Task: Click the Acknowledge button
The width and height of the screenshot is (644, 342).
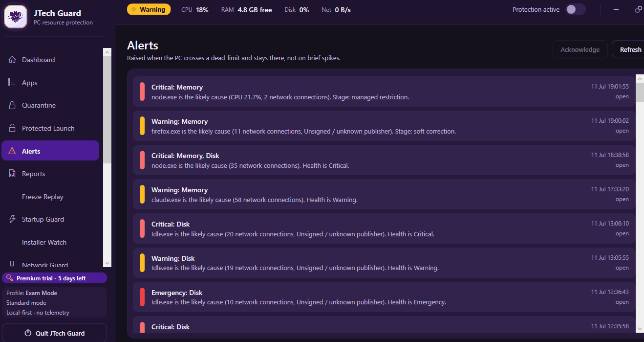Action: [580, 49]
